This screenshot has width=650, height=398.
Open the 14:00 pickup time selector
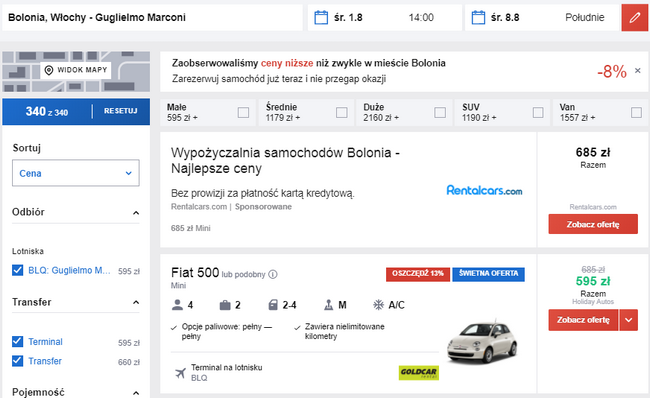[421, 17]
